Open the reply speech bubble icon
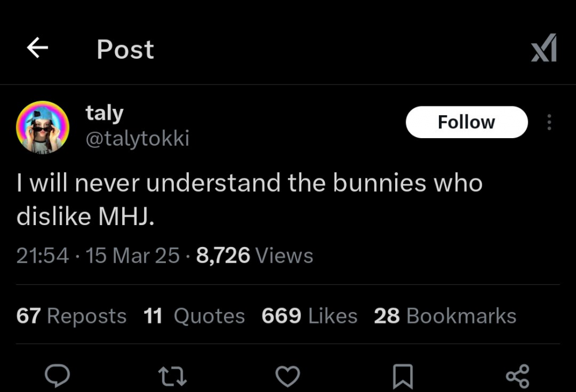 click(x=57, y=376)
